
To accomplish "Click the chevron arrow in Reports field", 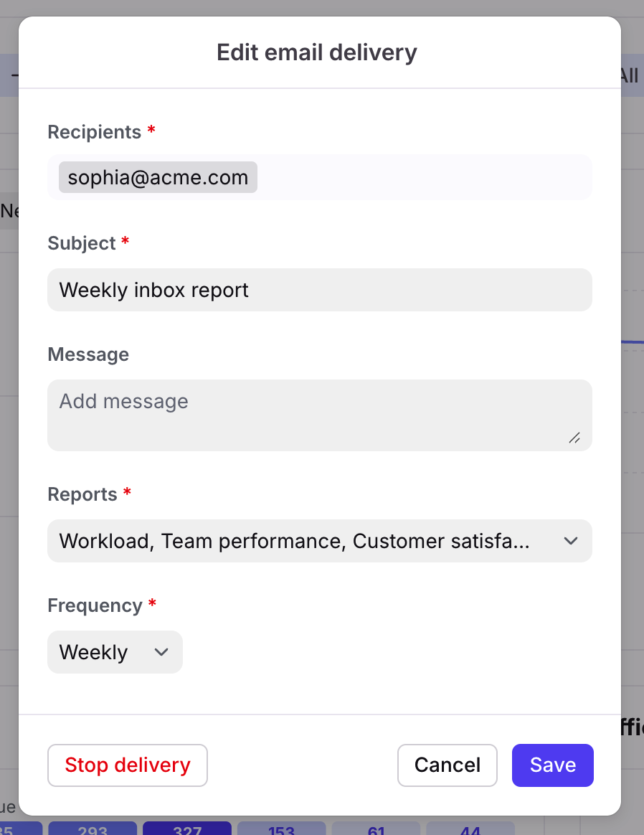I will tap(571, 541).
